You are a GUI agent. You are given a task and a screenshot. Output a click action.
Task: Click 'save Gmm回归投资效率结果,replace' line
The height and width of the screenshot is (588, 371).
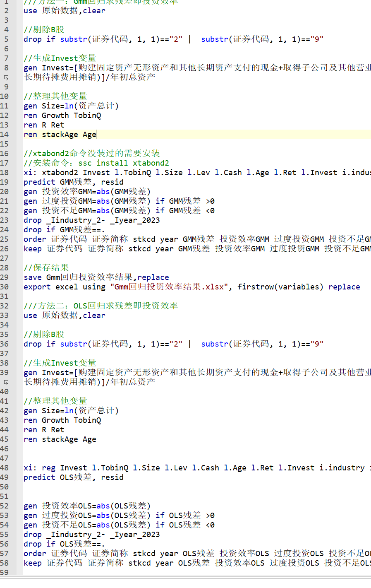96,277
